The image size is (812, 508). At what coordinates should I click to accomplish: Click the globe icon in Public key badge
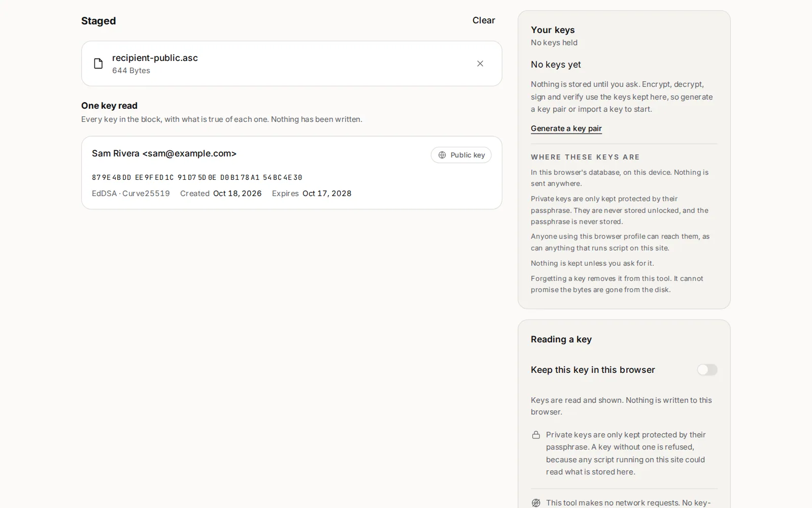(442, 155)
